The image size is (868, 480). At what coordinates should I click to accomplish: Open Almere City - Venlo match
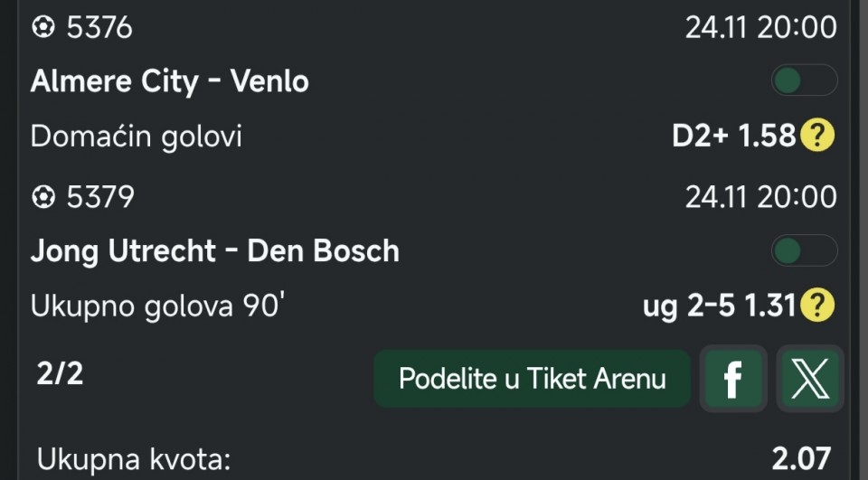pos(170,81)
